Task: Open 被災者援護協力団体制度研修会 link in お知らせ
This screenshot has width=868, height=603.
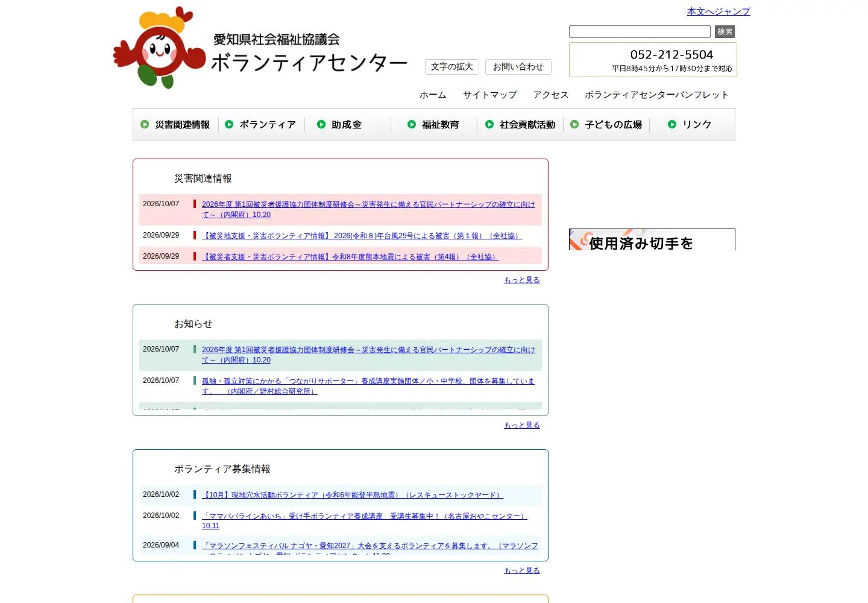Action: coord(368,355)
